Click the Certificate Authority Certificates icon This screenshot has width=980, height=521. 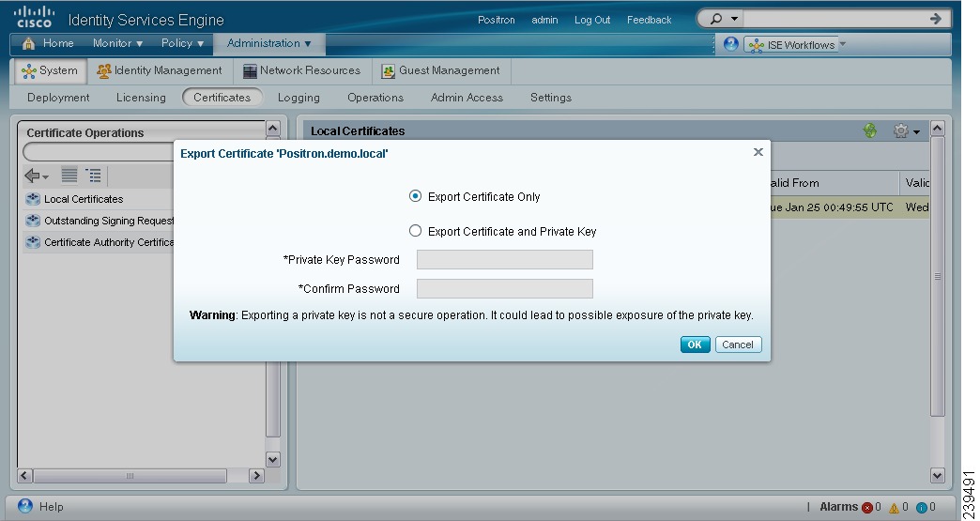(x=33, y=242)
